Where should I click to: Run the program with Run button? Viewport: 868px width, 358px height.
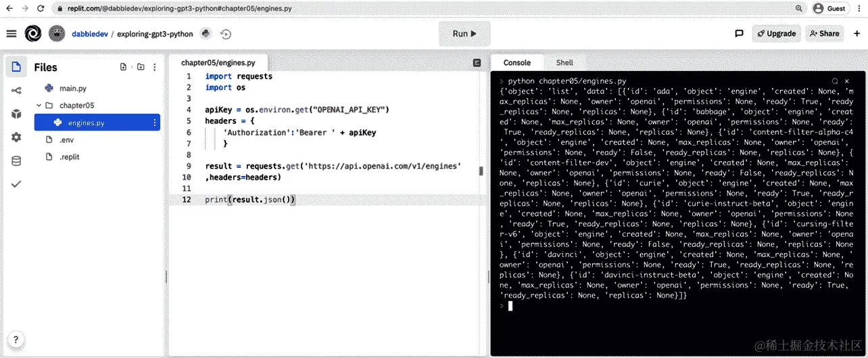[464, 34]
